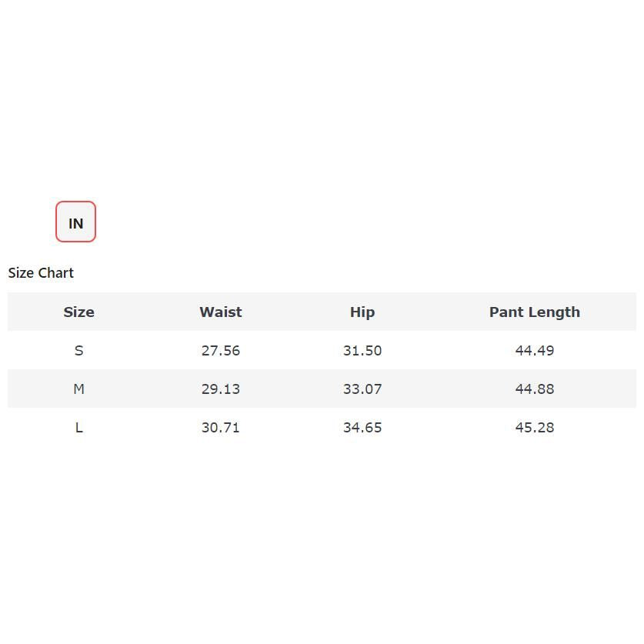This screenshot has height=644, width=644.
Task: Toggle the IN unit button
Action: [75, 222]
